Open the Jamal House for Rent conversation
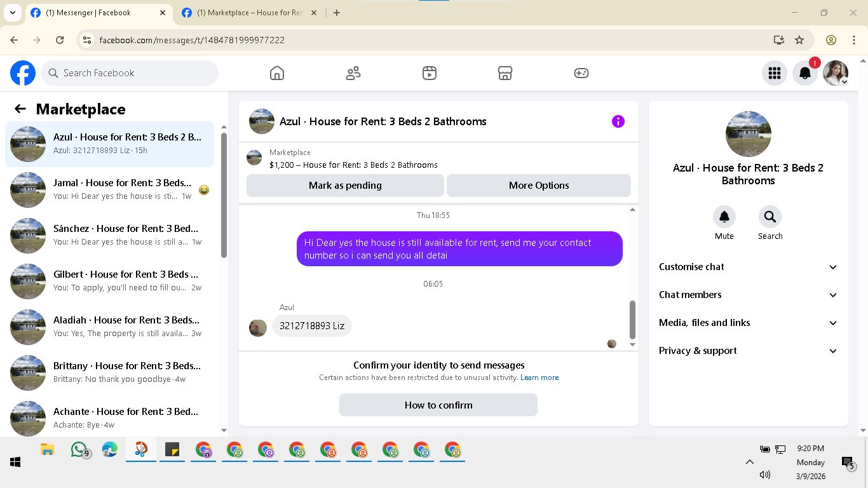Viewport: 868px width, 488px height. pyautogui.click(x=109, y=190)
